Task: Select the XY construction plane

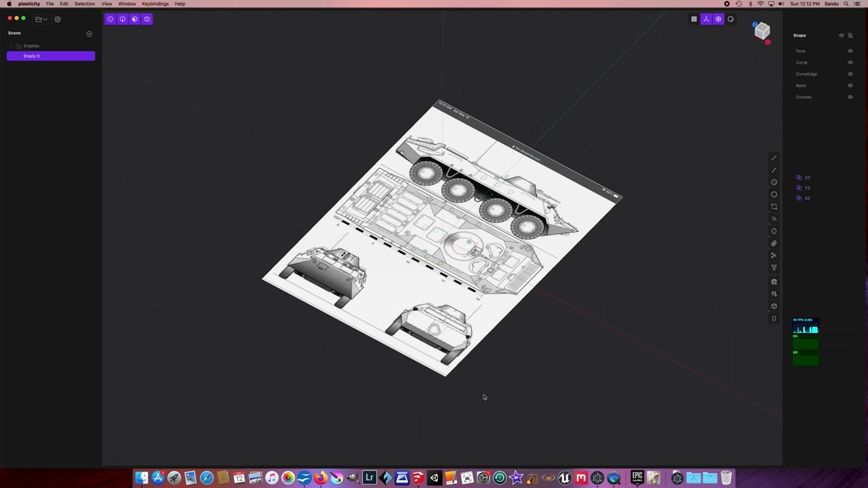Action: (x=804, y=178)
